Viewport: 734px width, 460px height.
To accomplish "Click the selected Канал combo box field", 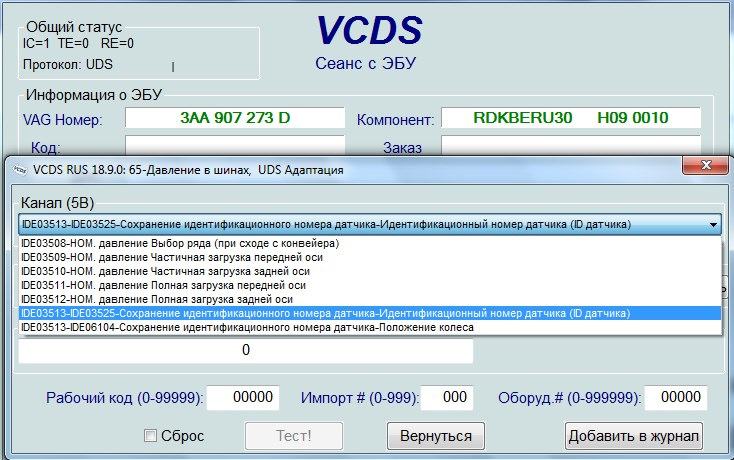I will [x=370, y=225].
